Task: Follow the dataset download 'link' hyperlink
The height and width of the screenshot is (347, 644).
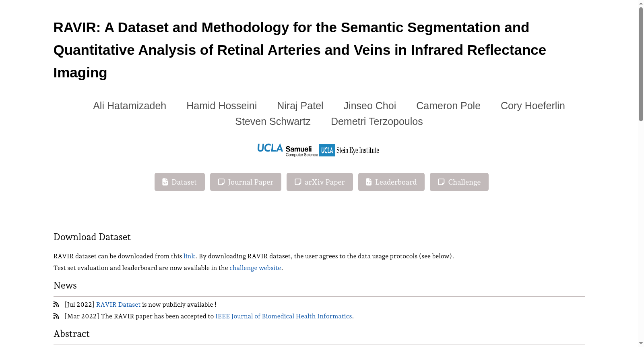Action: coord(189,256)
